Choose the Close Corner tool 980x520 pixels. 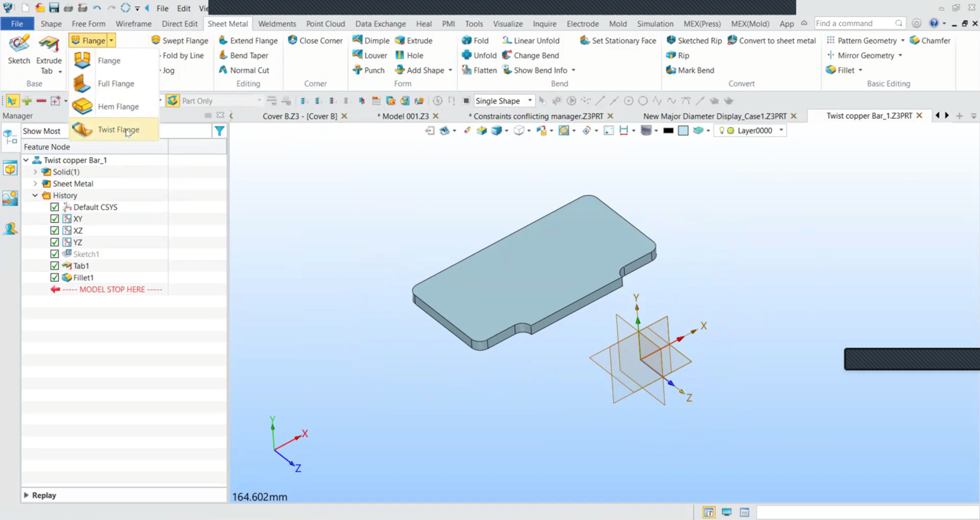tap(315, 41)
